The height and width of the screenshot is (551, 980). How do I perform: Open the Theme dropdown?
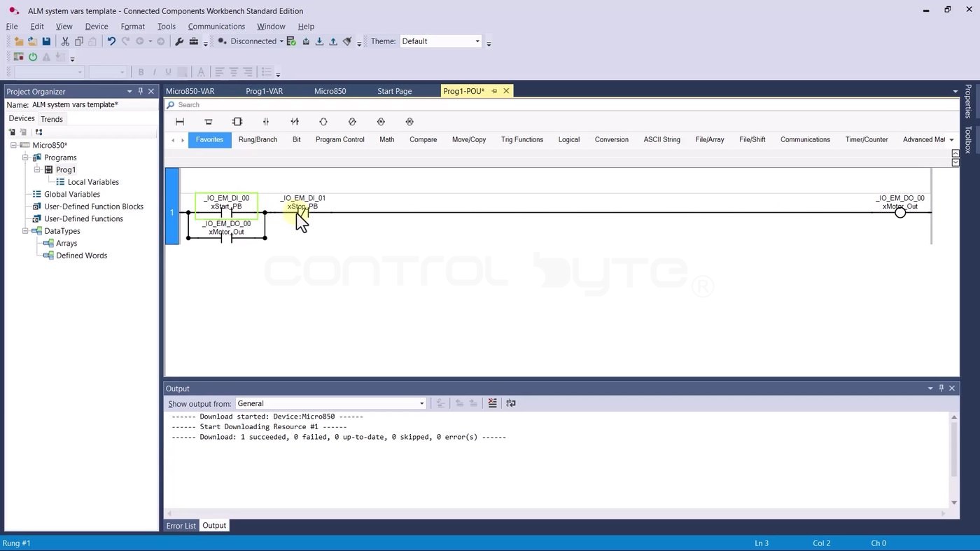tap(477, 41)
